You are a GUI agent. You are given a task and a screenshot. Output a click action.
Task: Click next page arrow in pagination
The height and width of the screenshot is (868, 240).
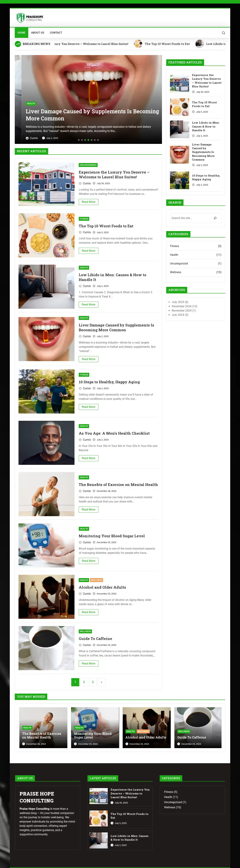tap(102, 682)
